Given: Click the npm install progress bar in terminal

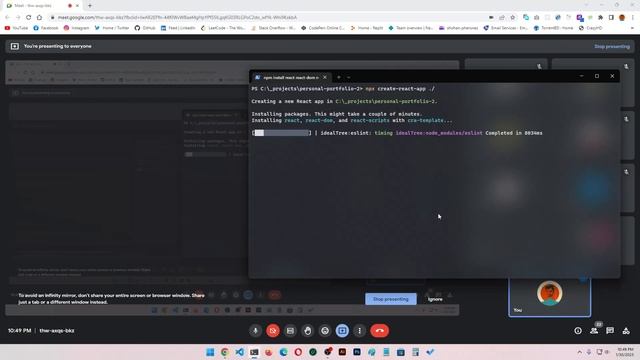Looking at the screenshot, I should tap(282, 133).
